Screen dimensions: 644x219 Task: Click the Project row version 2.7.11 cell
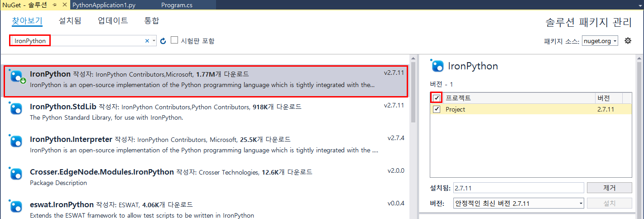click(x=606, y=109)
